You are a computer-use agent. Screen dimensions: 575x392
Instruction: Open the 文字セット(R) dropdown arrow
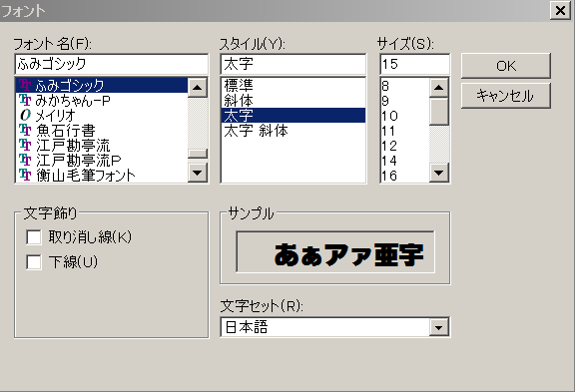(x=439, y=327)
